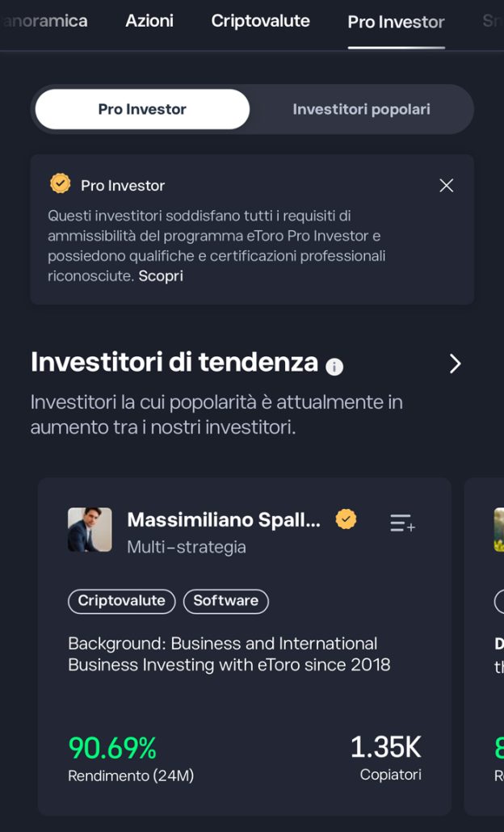Click the gold Pro Investor badge icon
Screen dimensions: 504x832
click(x=59, y=185)
